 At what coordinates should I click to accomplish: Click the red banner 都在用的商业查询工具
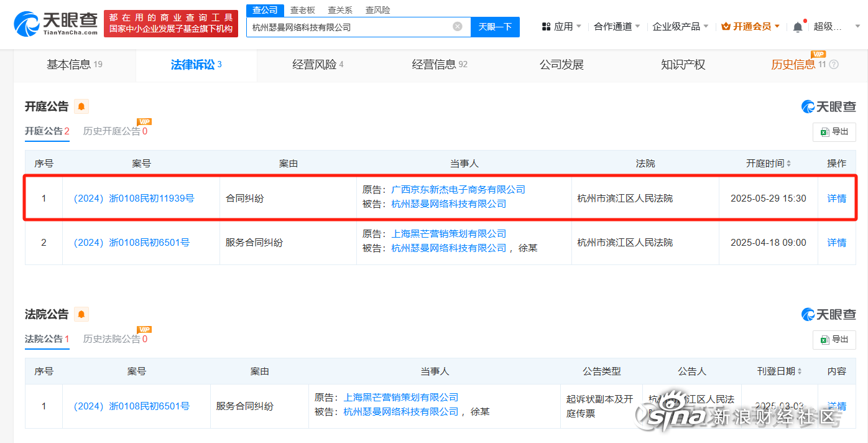tap(171, 24)
